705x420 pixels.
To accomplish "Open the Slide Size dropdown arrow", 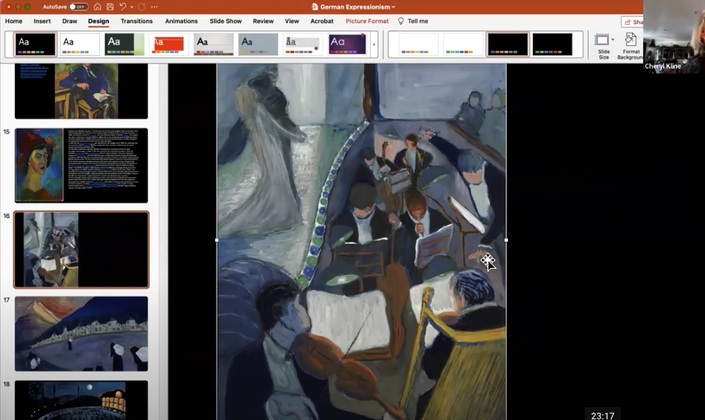I will point(612,40).
